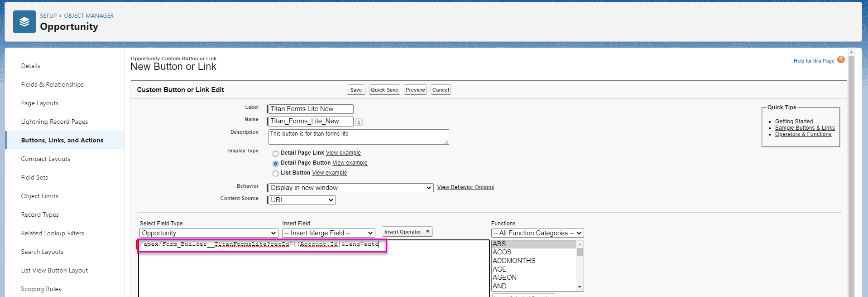Screen dimensions: 868x297
Task: Click into the Label text field
Action: point(311,109)
